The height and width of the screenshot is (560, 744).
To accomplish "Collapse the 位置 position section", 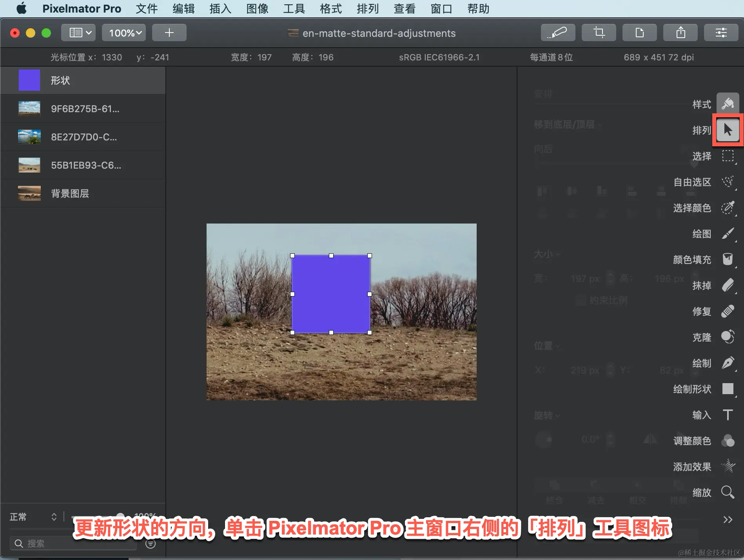I will point(547,346).
